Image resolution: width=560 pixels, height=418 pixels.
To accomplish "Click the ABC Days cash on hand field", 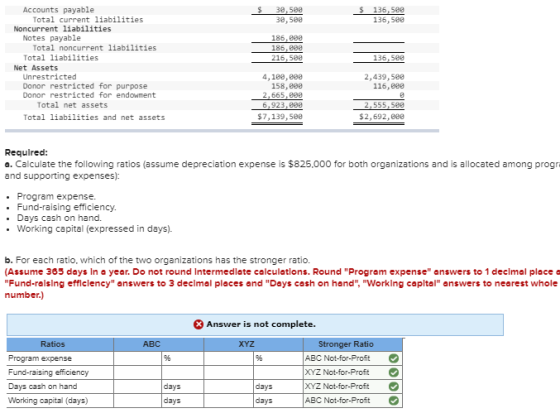I will tap(138, 386).
